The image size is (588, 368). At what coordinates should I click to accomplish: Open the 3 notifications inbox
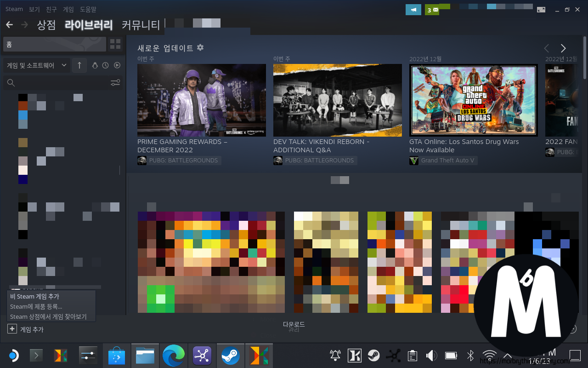click(432, 10)
